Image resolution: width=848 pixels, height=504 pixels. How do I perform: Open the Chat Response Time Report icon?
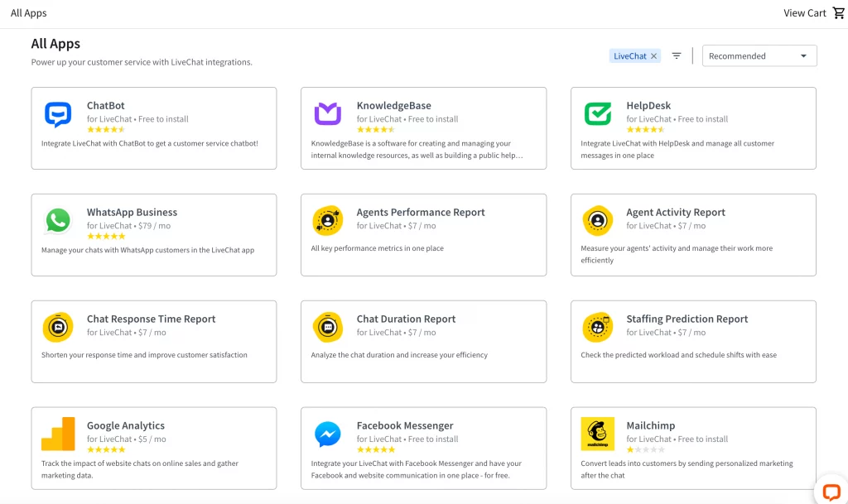pyautogui.click(x=58, y=327)
